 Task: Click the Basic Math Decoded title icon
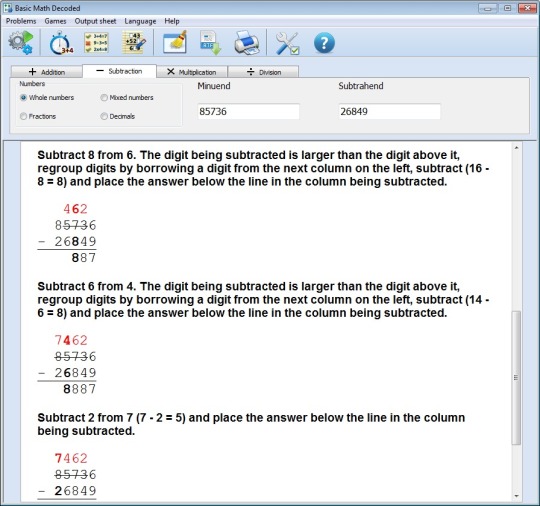click(x=8, y=8)
